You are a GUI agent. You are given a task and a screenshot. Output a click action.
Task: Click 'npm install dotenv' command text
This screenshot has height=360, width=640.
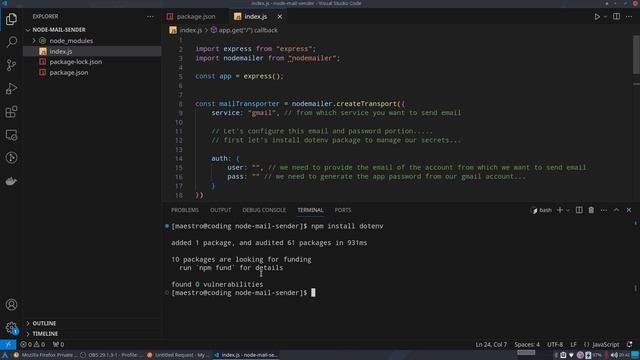coord(347,226)
